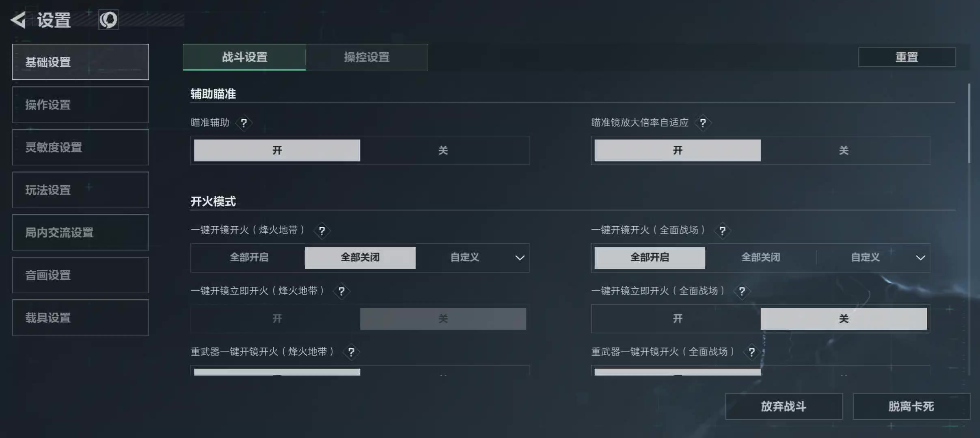Screen dimensions: 980x438
Task: Click the back arrow next to 设置
Action: tap(18, 20)
